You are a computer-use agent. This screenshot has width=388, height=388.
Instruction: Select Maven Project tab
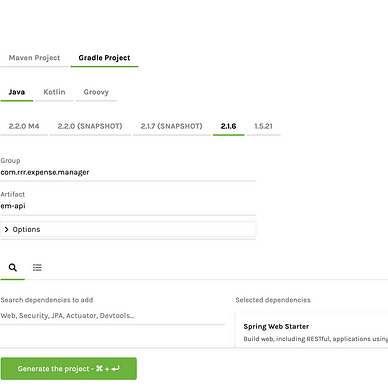click(34, 58)
